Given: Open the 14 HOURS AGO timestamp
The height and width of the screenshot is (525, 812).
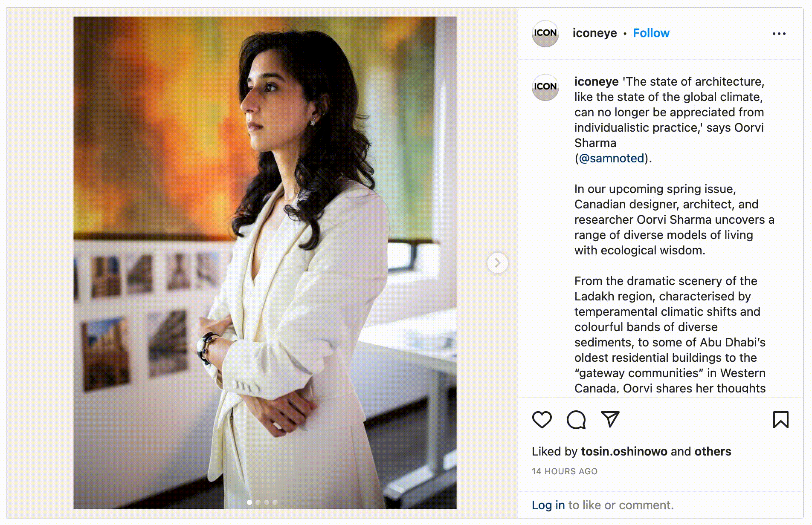Looking at the screenshot, I should click(x=565, y=471).
